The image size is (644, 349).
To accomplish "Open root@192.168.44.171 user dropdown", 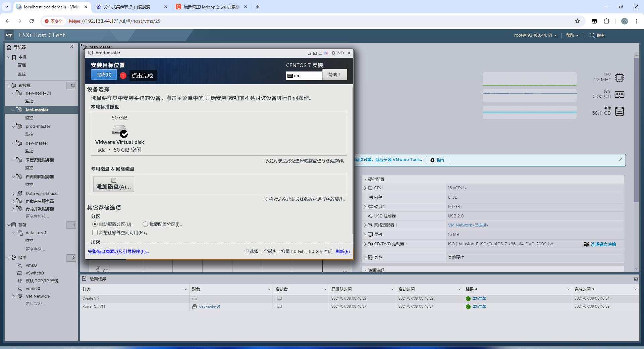I will [x=535, y=35].
